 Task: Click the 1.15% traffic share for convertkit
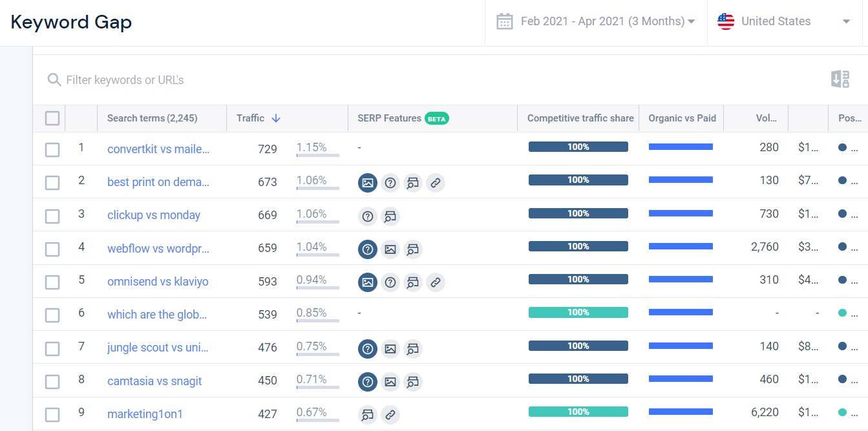click(x=312, y=147)
